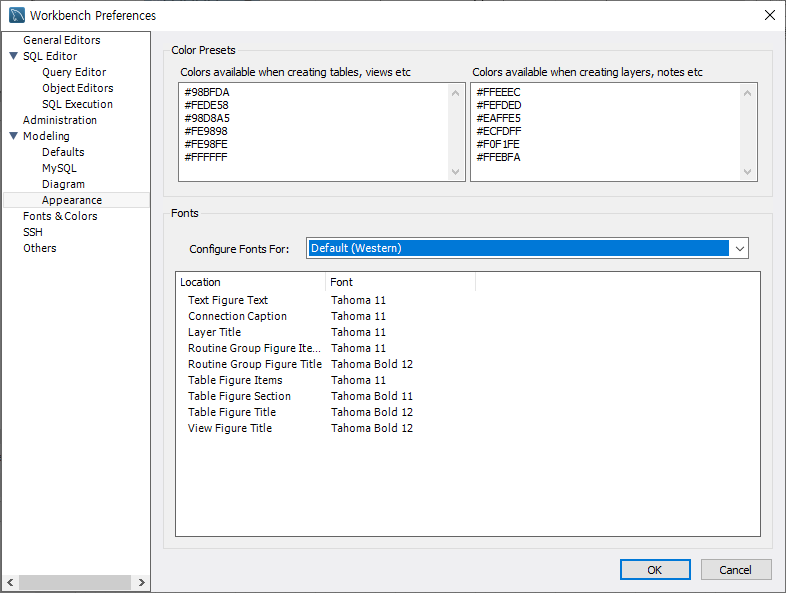Click the sidebar scroll-right arrow
786x593 pixels.
pyautogui.click(x=141, y=582)
